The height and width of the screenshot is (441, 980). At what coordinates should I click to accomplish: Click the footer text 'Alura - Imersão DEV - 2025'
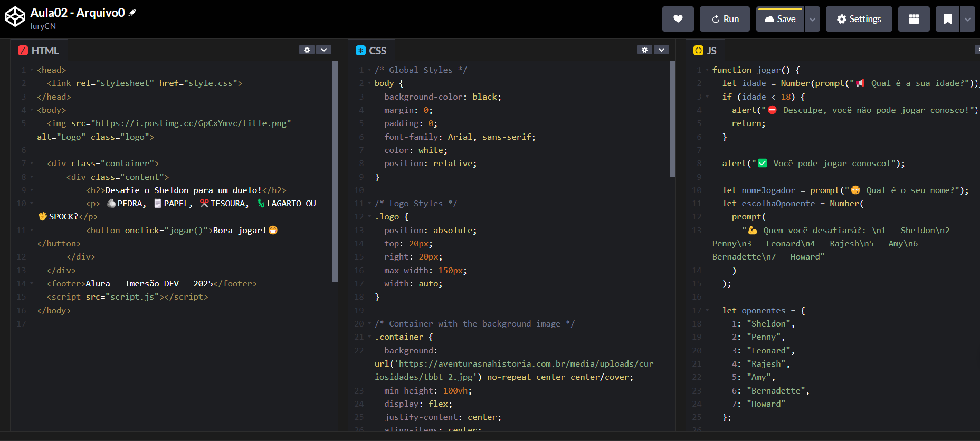coord(149,284)
